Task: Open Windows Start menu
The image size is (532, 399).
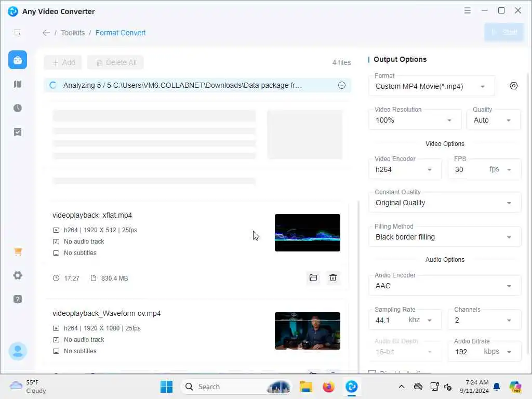Action: click(166, 387)
